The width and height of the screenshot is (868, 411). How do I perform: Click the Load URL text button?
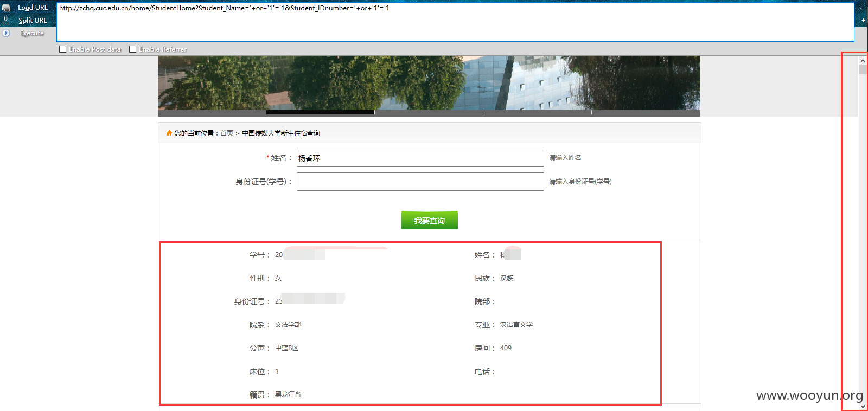point(33,8)
